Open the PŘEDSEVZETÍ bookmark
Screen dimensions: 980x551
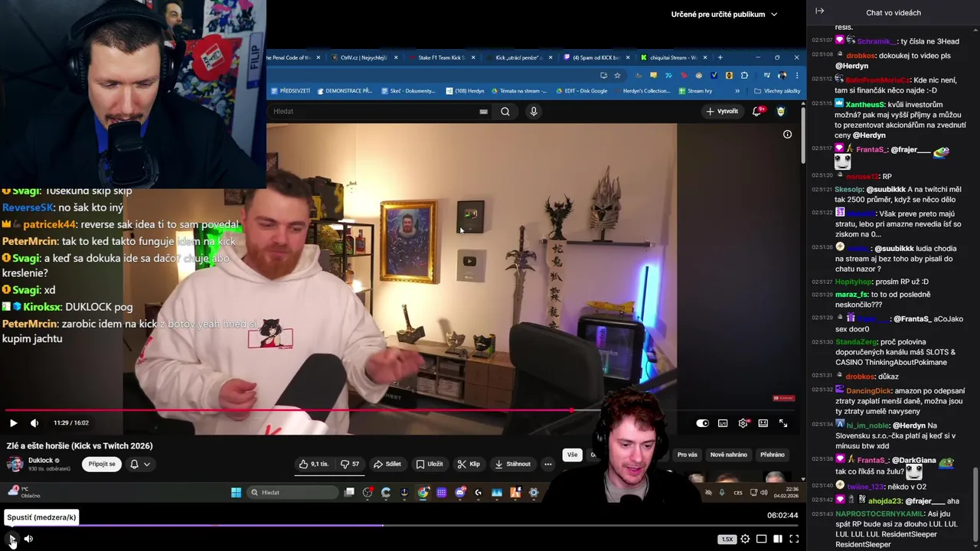click(x=290, y=91)
